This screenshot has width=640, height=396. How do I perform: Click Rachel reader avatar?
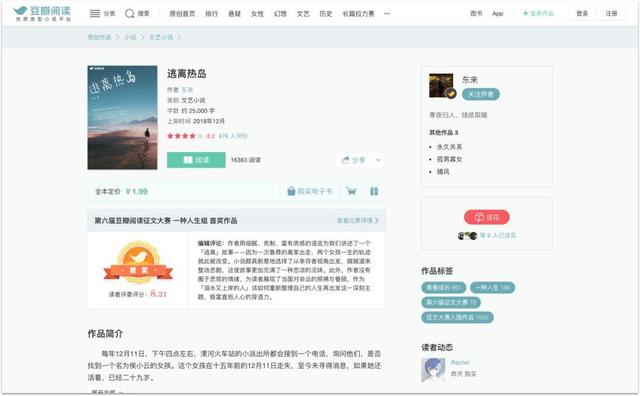pos(433,369)
